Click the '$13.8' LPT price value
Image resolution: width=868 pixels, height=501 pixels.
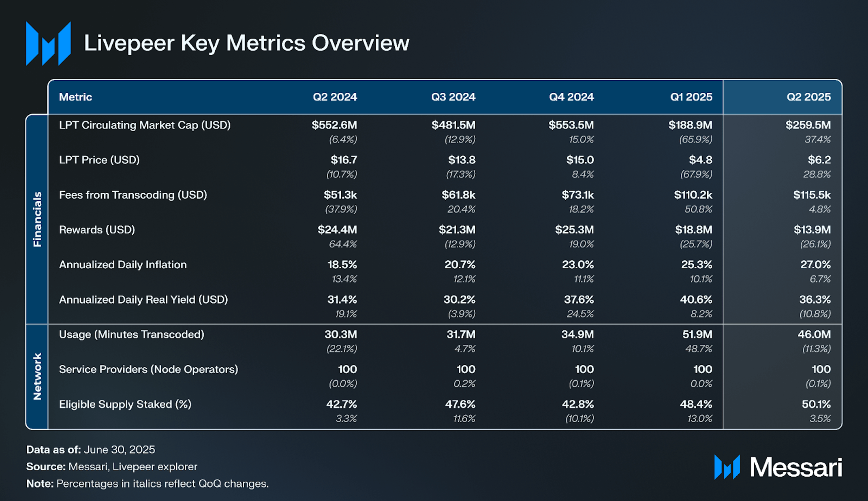pos(462,160)
